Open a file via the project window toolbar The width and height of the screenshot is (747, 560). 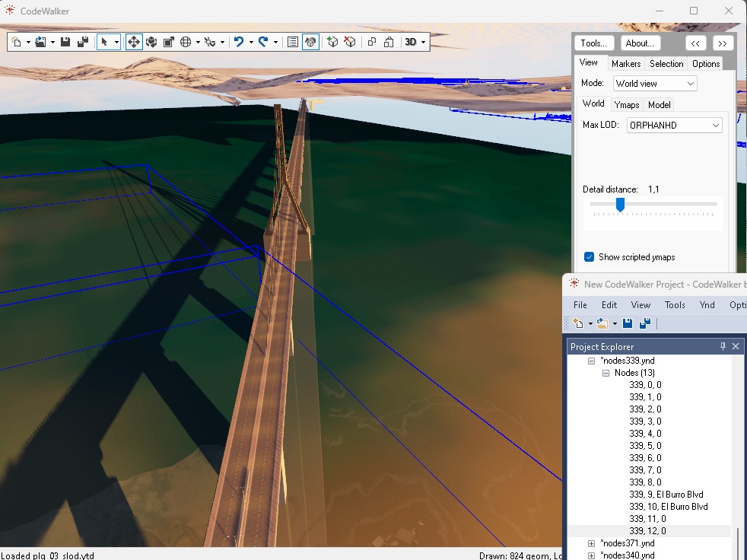pos(603,323)
